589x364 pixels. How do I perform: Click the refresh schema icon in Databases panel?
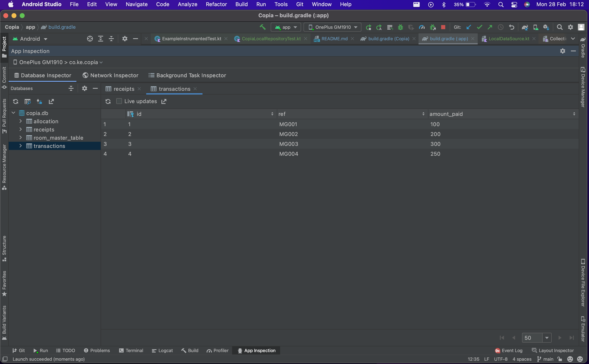(x=16, y=101)
